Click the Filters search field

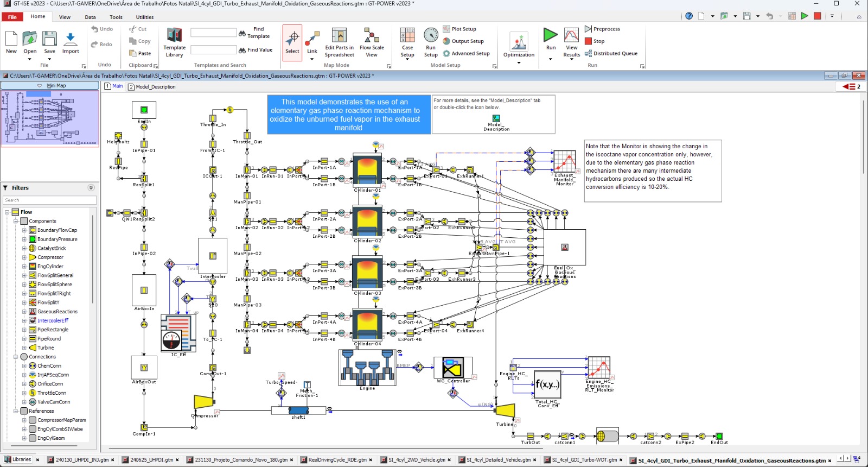(x=49, y=200)
